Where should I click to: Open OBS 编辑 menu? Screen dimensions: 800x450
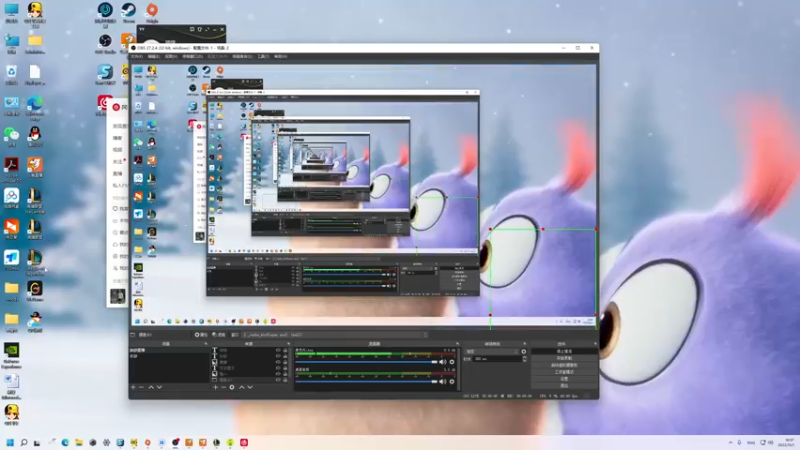point(154,56)
